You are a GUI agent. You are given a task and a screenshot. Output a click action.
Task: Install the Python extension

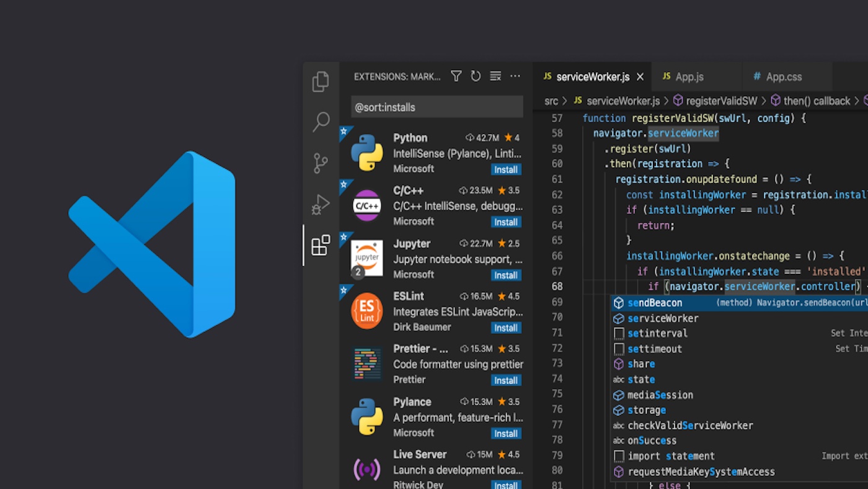(506, 169)
